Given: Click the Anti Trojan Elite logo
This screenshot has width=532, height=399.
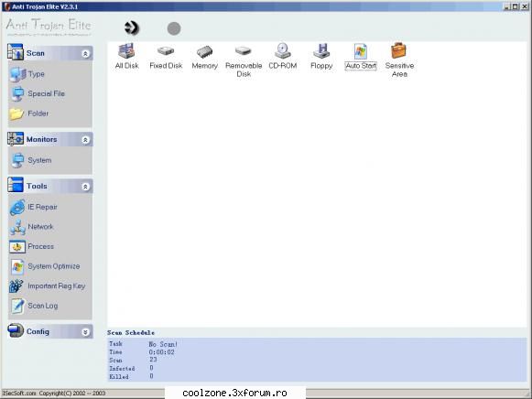Looking at the screenshot, I should pos(49,27).
